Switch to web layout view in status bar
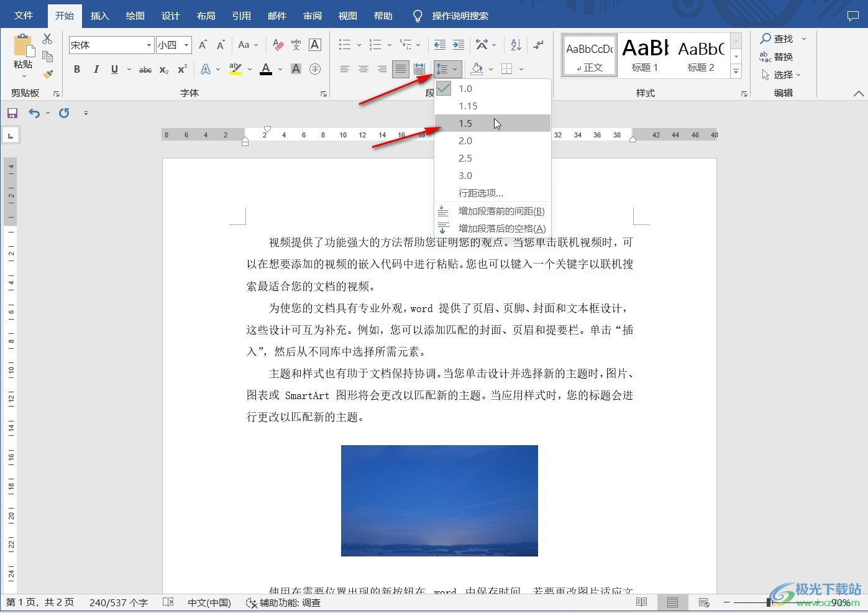This screenshot has height=613, width=868. (704, 602)
